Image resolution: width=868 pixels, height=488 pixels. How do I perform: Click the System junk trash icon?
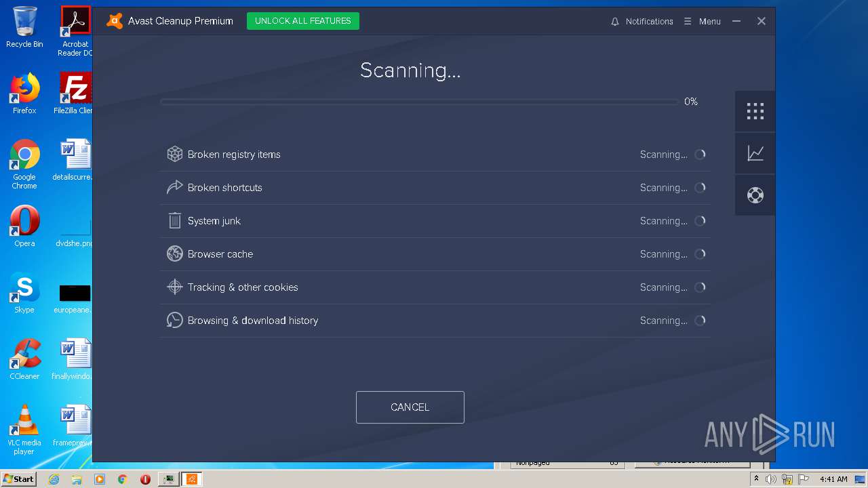pos(175,221)
